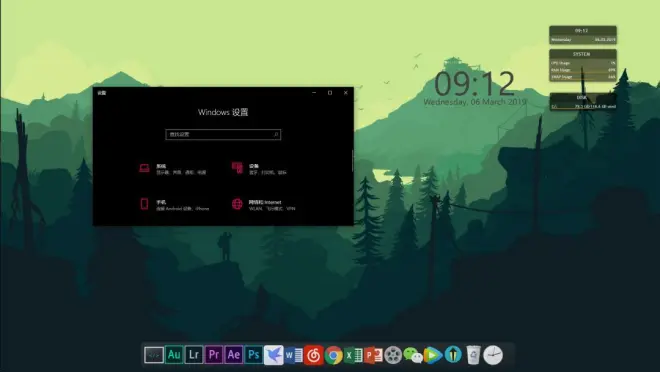Open the teal circle up-arrow app icon
Image resolution: width=660 pixels, height=372 pixels.
[x=453, y=355]
